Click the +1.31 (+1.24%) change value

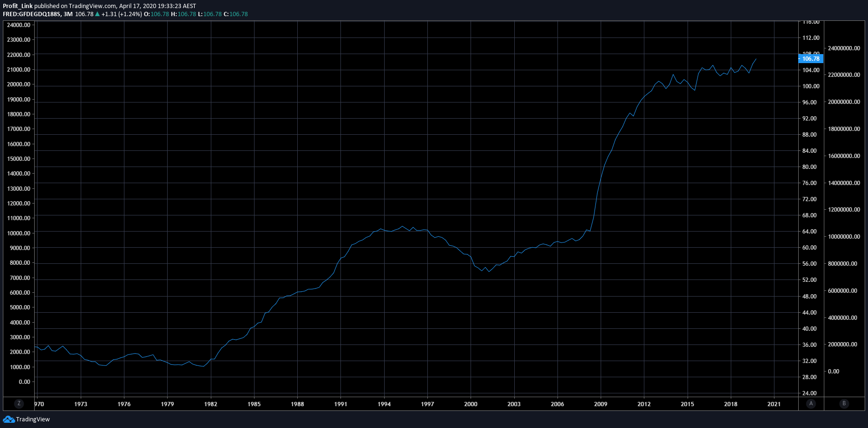[x=122, y=14]
